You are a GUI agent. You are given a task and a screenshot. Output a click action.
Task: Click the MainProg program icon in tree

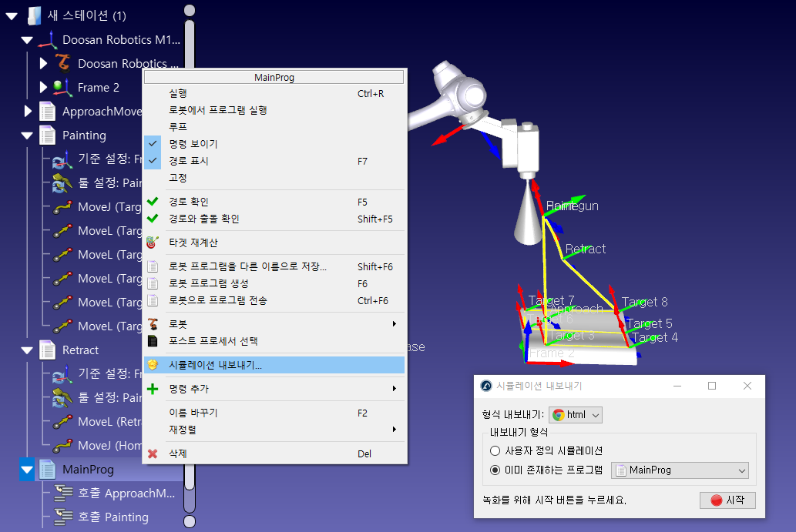48,469
